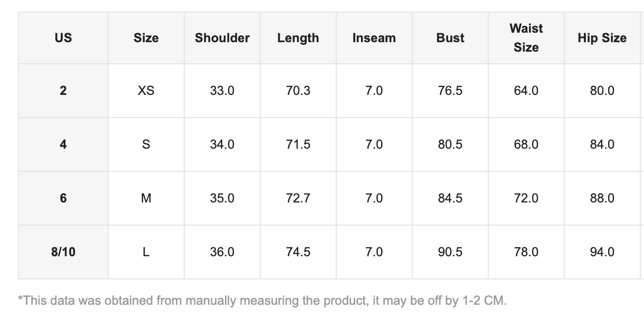Select the Length column header
The image size is (644, 329).
click(x=298, y=38)
